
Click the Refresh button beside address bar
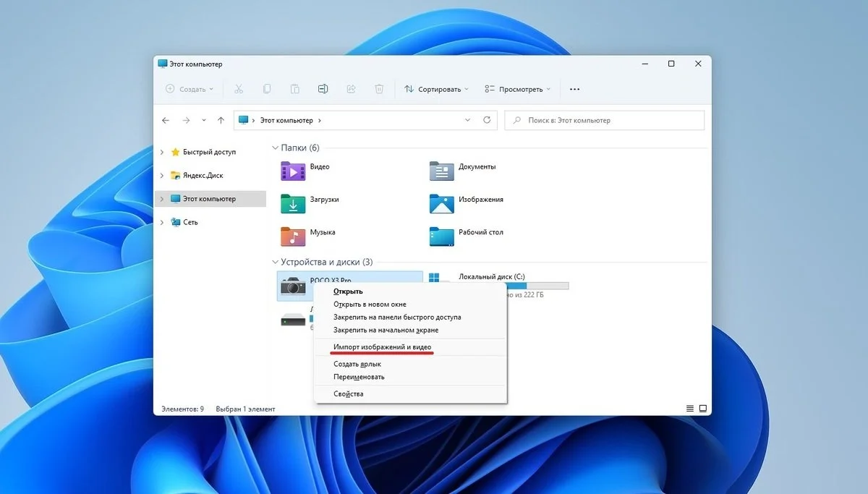click(487, 120)
